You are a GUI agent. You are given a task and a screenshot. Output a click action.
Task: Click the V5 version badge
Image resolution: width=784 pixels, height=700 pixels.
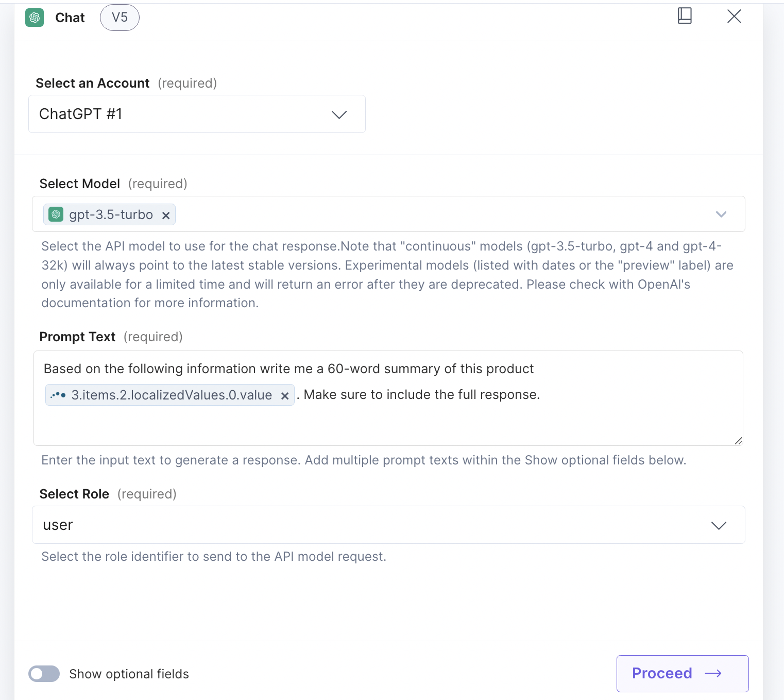(x=120, y=18)
